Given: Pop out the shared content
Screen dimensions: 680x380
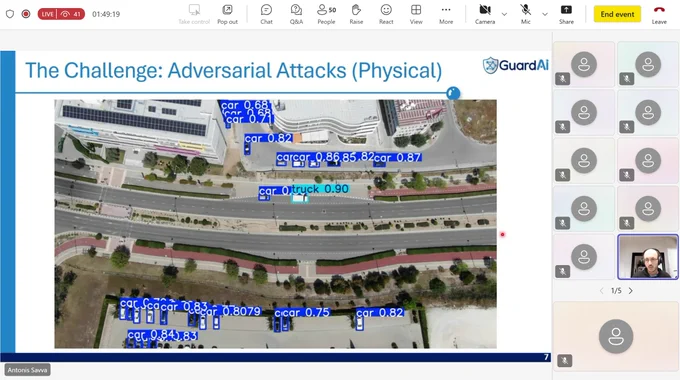Looking at the screenshot, I should pyautogui.click(x=227, y=14).
